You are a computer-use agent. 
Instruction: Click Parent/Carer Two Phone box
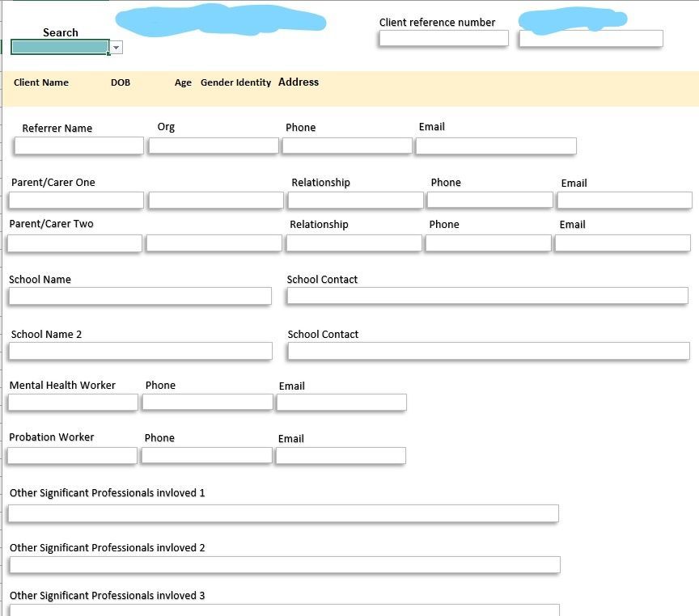tap(489, 243)
